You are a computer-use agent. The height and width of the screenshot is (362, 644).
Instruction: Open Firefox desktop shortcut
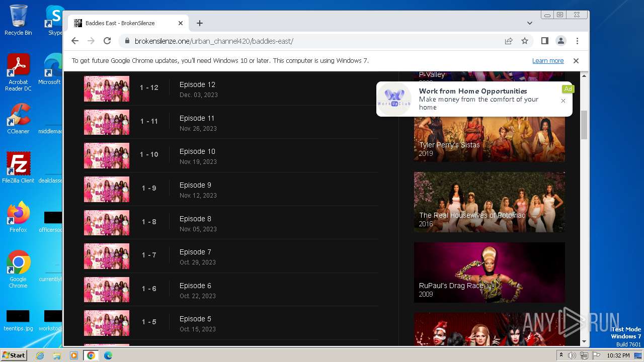point(18,217)
